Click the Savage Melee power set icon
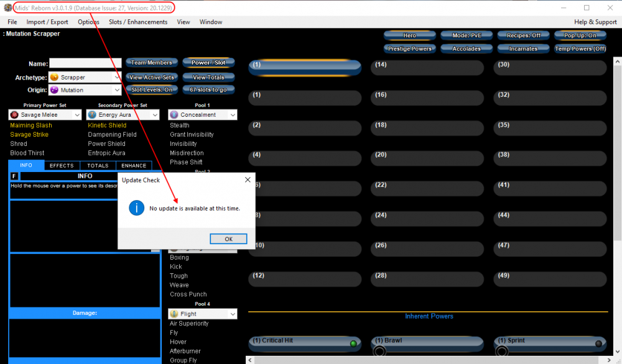This screenshot has height=364, width=622. 15,115
